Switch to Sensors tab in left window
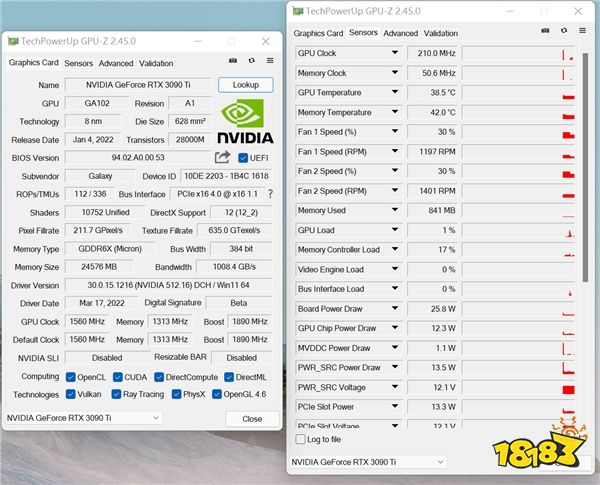Image resolution: width=600 pixels, height=485 pixels. coord(78,63)
